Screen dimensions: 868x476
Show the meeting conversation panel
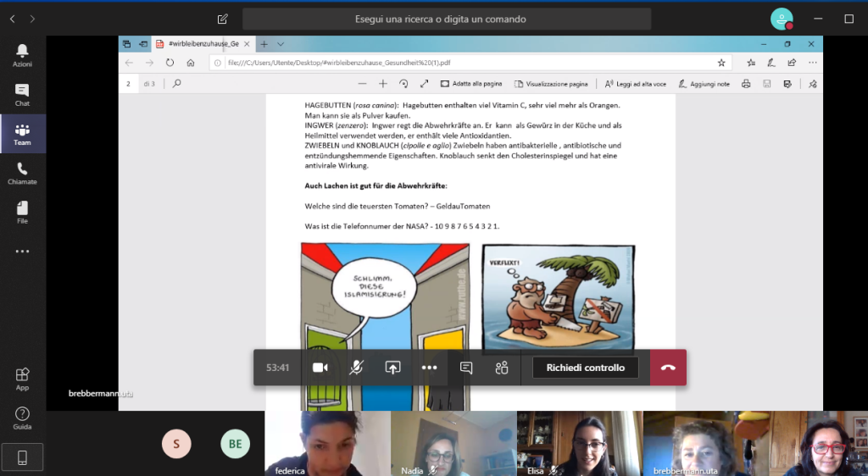pos(466,368)
